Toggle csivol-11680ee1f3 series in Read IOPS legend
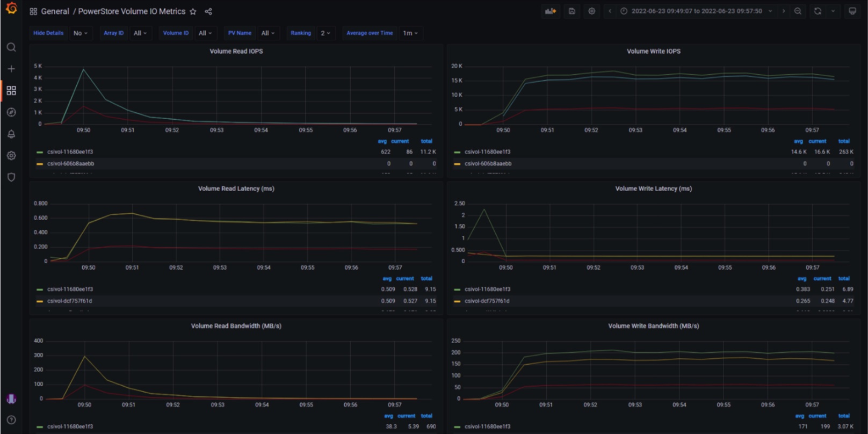 [x=70, y=152]
